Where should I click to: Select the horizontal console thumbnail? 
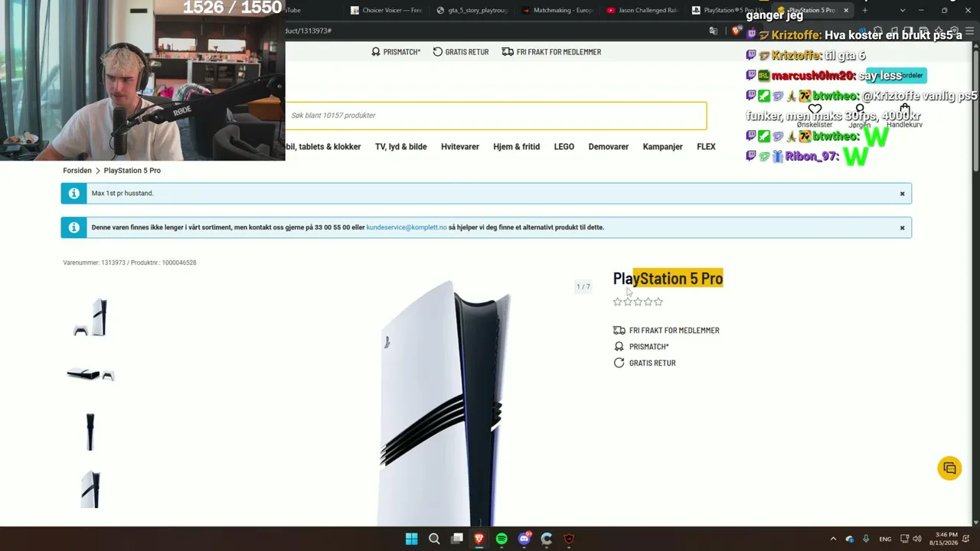(90, 374)
